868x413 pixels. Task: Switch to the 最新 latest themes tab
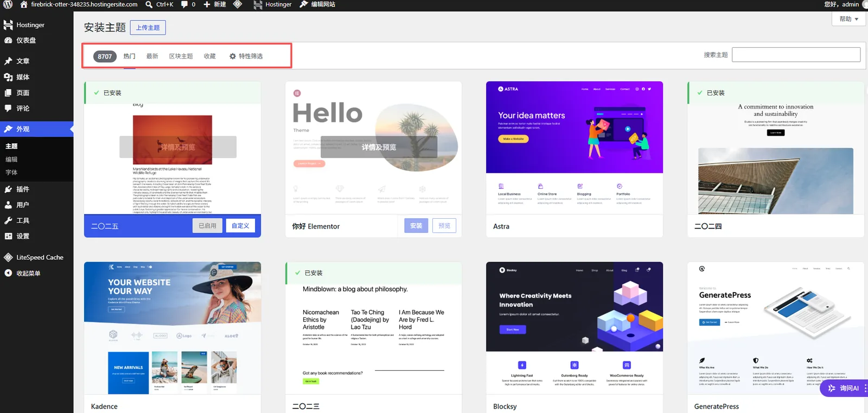tap(152, 56)
